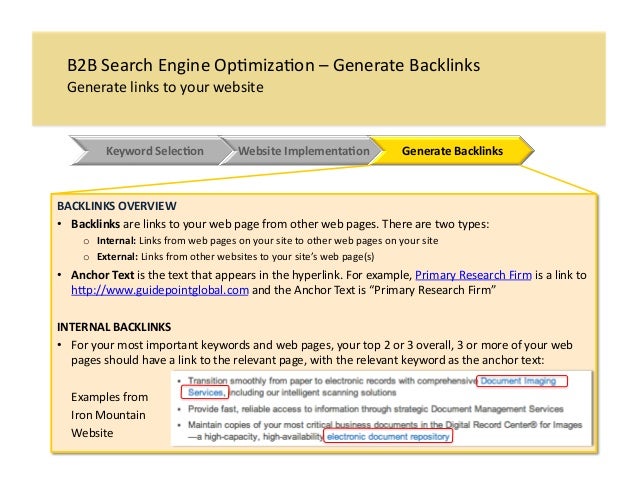Click the 'Website' caption line under Iron Mountain
Viewport: 638px width, 493px height.
92,433
